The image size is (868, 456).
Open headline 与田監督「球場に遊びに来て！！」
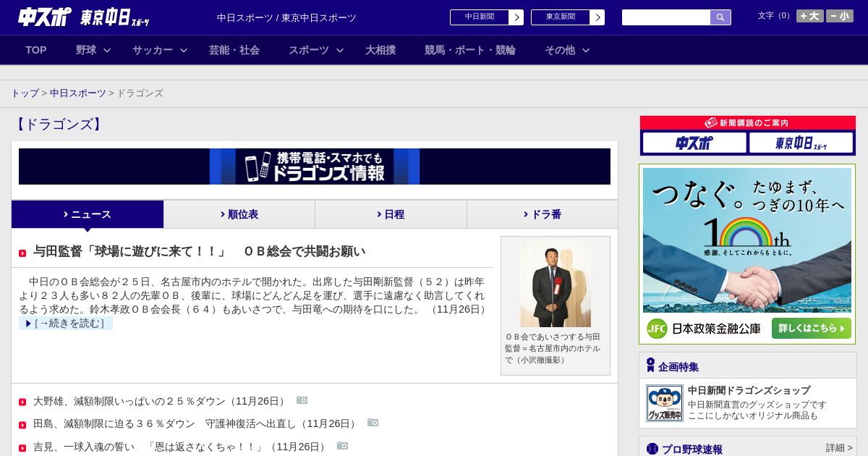pyautogui.click(x=199, y=252)
